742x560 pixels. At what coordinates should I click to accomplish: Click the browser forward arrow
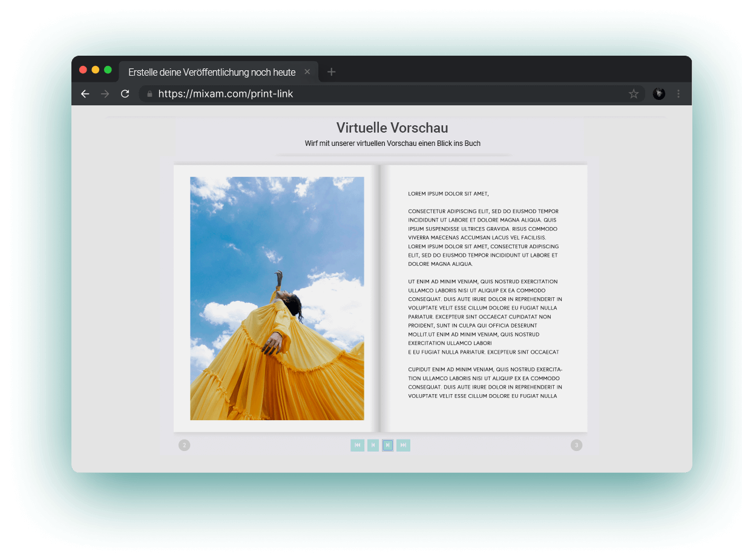pos(105,94)
